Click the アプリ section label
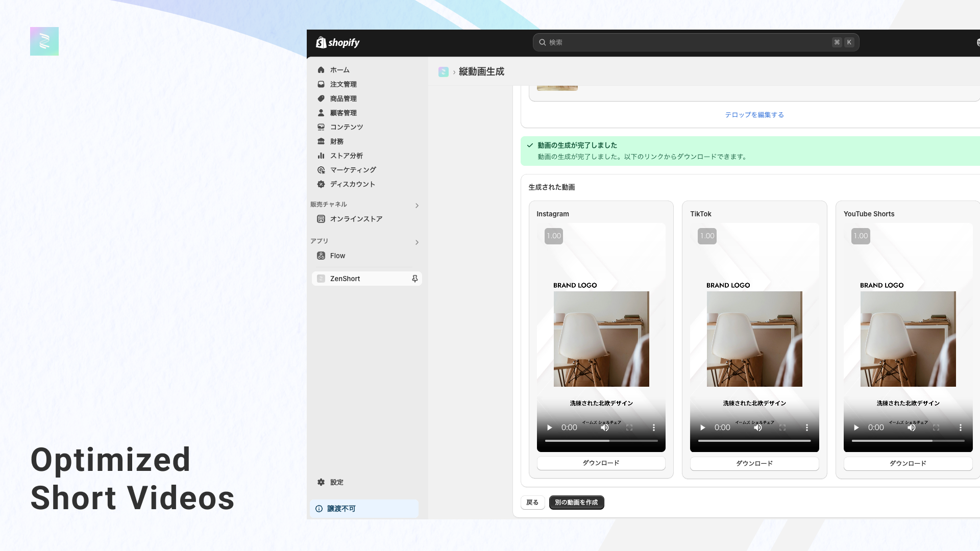980x551 pixels. pos(320,241)
